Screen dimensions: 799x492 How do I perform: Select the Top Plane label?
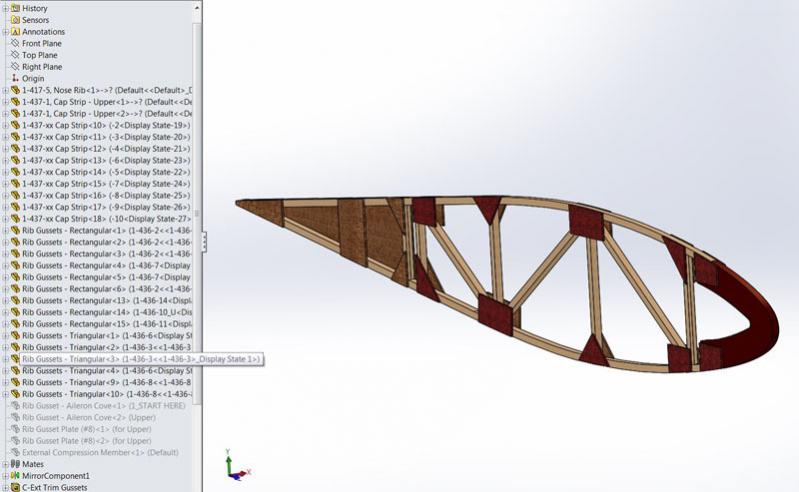[40, 55]
